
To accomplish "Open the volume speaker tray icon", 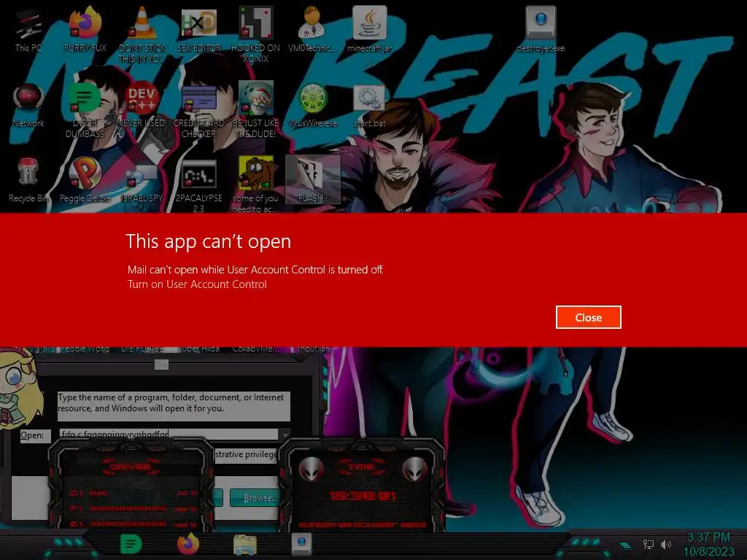I will [x=666, y=544].
